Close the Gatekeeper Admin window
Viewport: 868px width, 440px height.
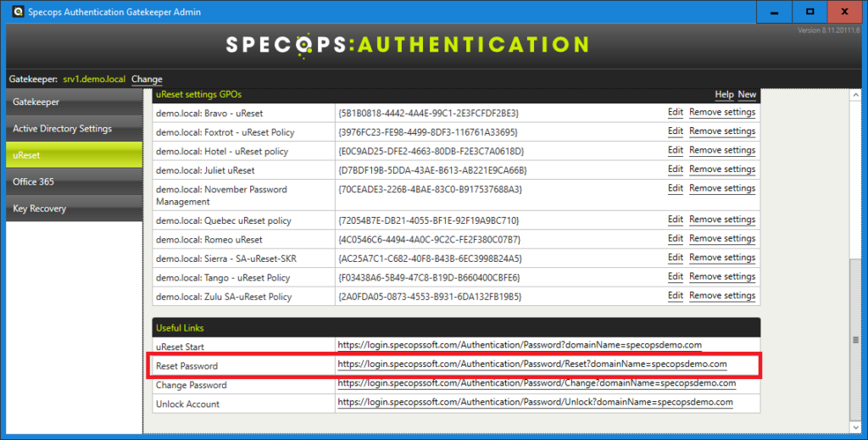point(845,12)
